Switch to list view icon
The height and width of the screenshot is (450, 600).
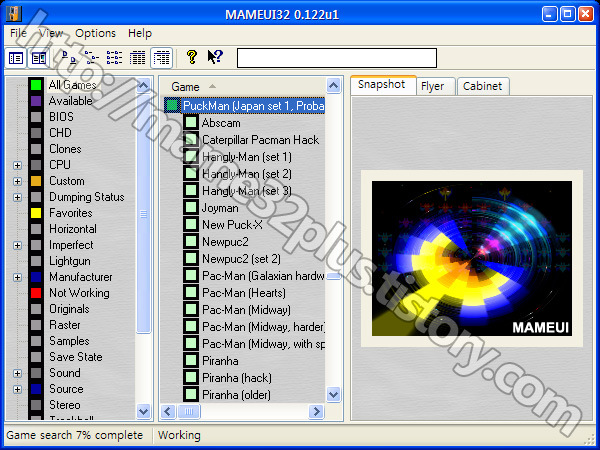[114, 58]
